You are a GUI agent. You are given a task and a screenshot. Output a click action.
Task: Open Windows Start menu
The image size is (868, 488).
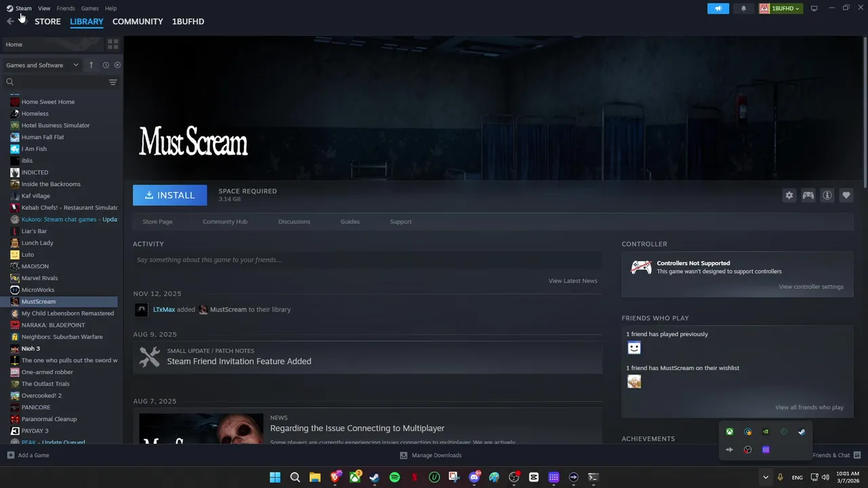[275, 477]
